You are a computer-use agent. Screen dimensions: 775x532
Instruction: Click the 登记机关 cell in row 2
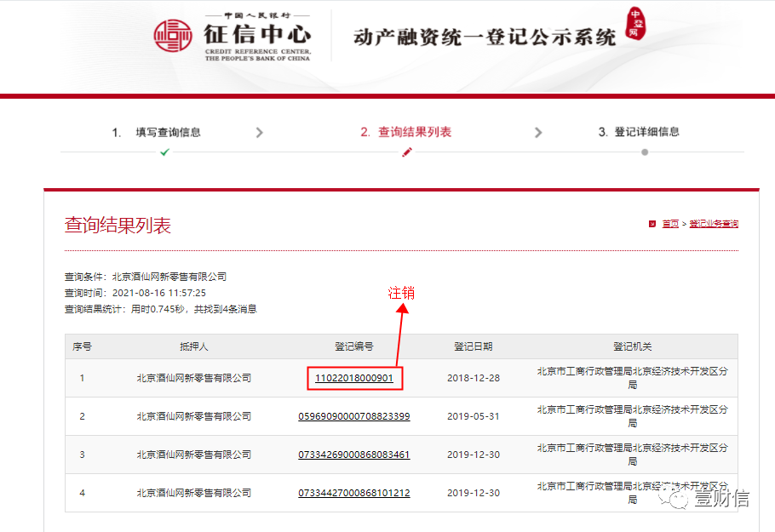[632, 416]
